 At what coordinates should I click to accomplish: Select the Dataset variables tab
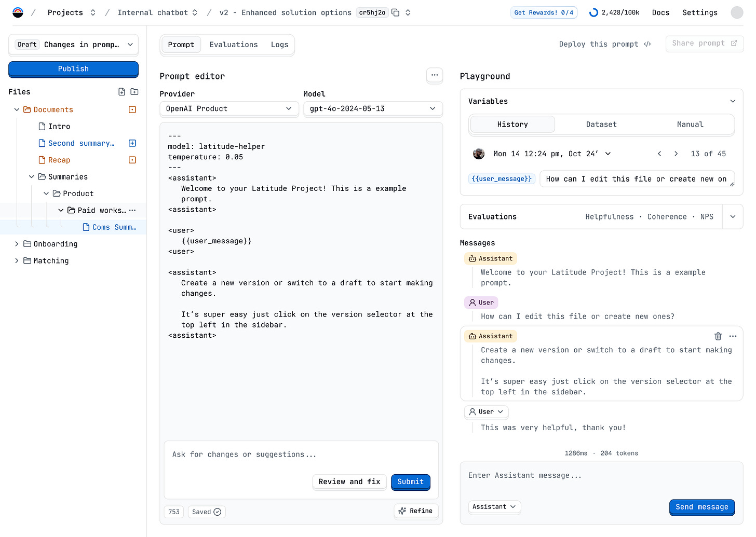click(601, 125)
